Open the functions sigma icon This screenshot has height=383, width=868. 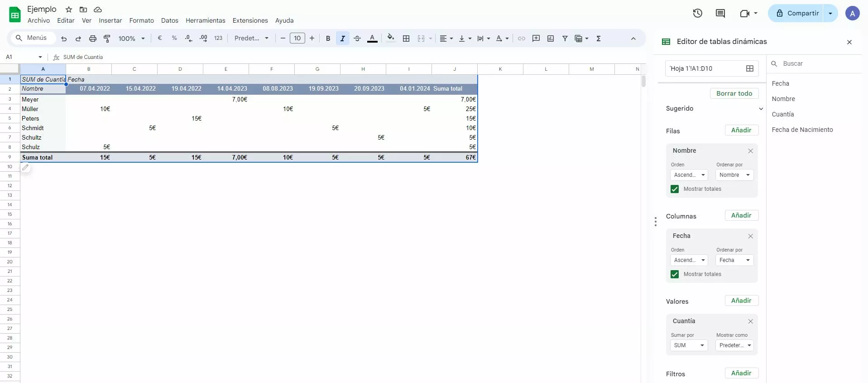coord(599,39)
